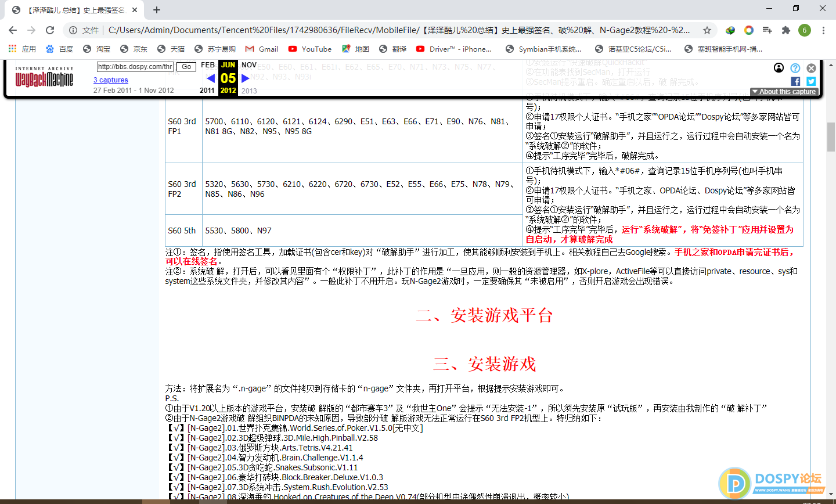
Task: Open the 3 captures link
Action: point(111,80)
